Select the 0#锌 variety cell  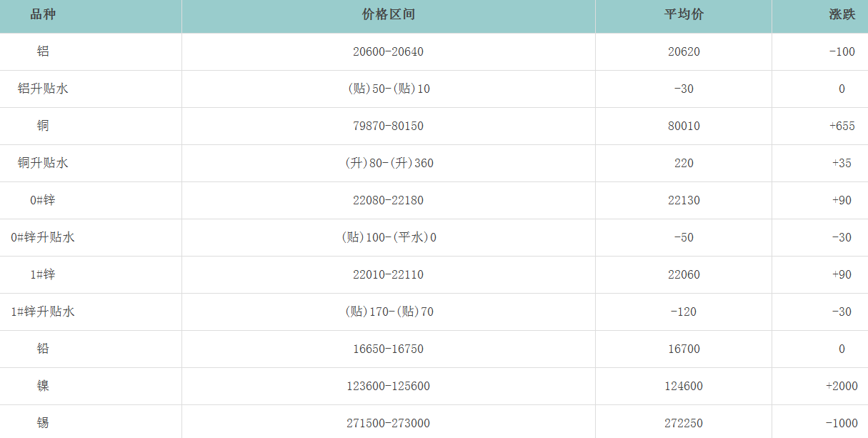coord(43,201)
